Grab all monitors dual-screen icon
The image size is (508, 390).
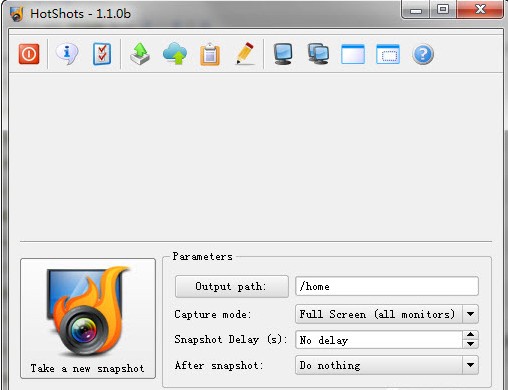click(318, 54)
